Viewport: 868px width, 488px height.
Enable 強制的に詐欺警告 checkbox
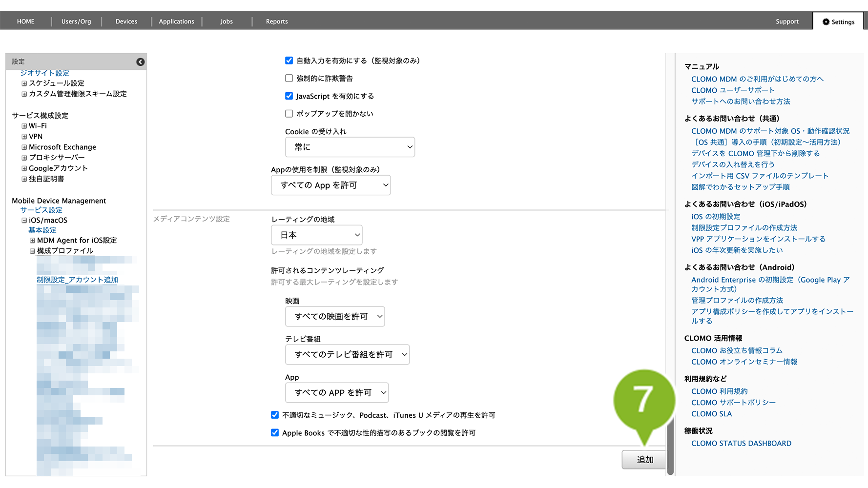click(289, 79)
